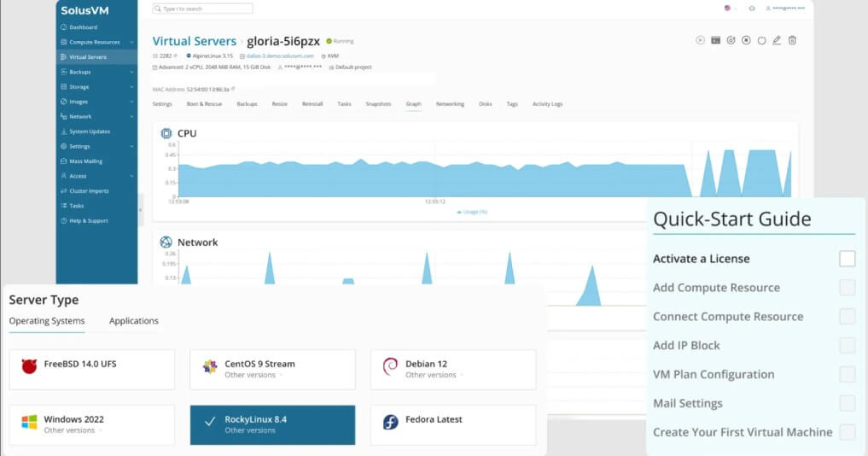Expand the Settings sidebar chevron
The height and width of the screenshot is (456, 868).
point(131,146)
